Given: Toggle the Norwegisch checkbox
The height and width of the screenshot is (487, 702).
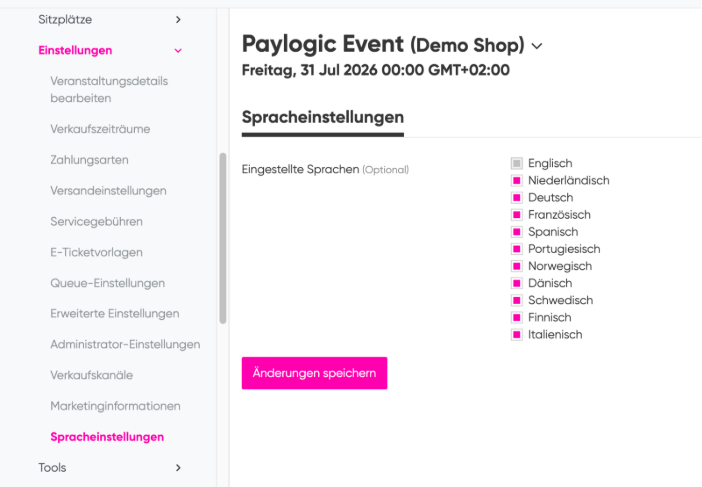Looking at the screenshot, I should [x=517, y=266].
